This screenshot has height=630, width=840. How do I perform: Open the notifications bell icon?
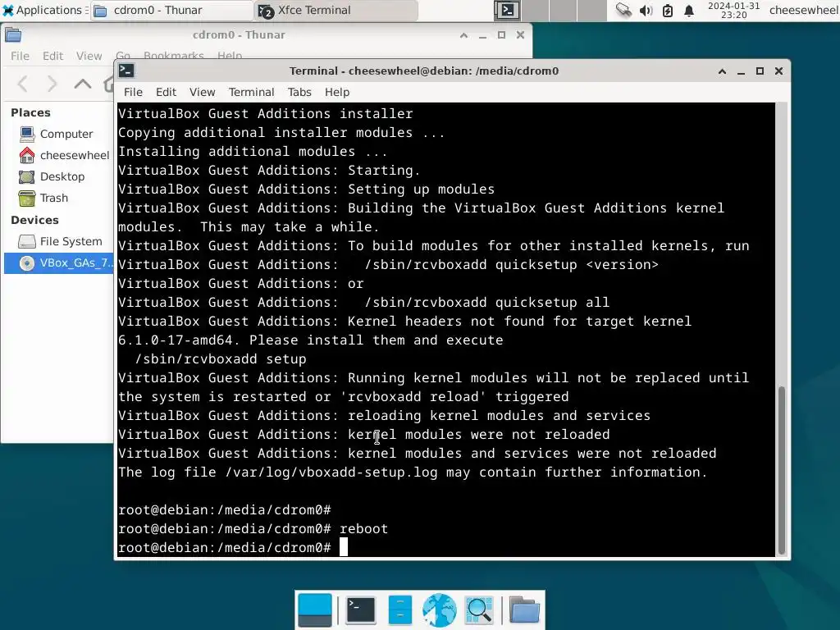click(x=689, y=10)
